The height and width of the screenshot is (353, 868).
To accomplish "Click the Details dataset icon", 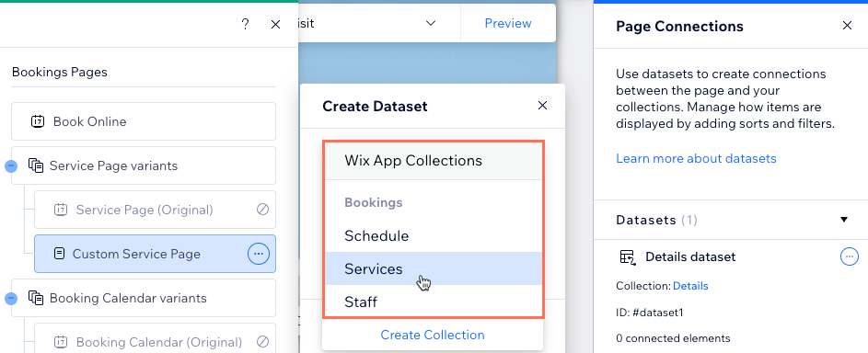I will pyautogui.click(x=627, y=256).
